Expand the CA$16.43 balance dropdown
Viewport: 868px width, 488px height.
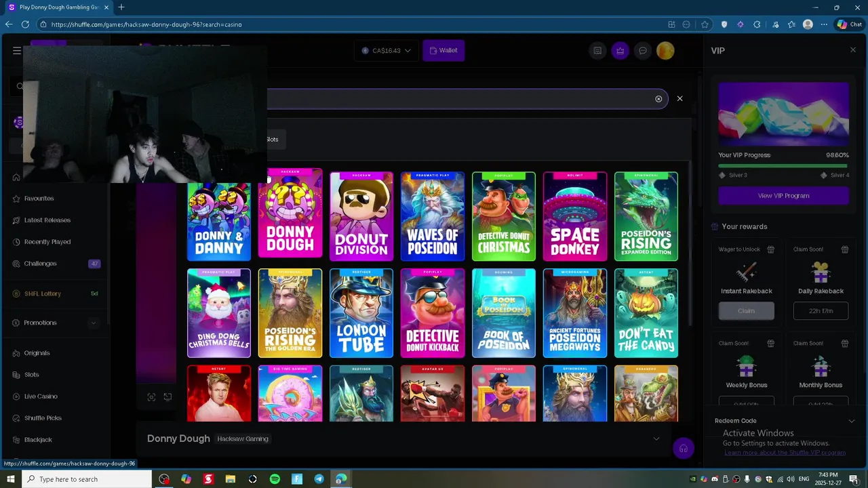click(x=386, y=50)
